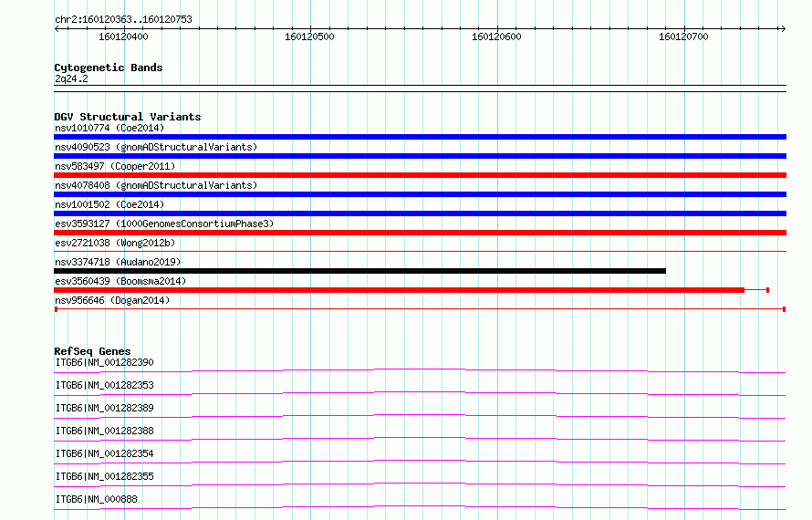Click the red bar of nsv583497
812x520 pixels.
click(x=420, y=175)
